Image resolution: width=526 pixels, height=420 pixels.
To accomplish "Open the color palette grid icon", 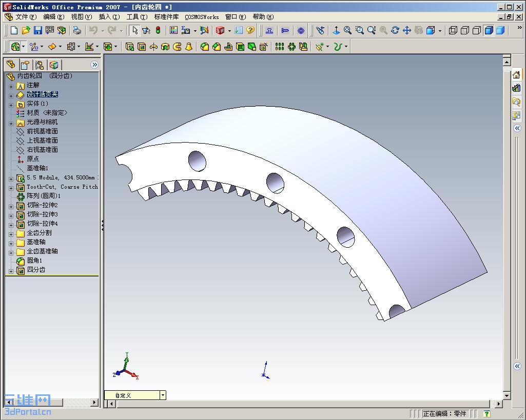I will (x=173, y=30).
